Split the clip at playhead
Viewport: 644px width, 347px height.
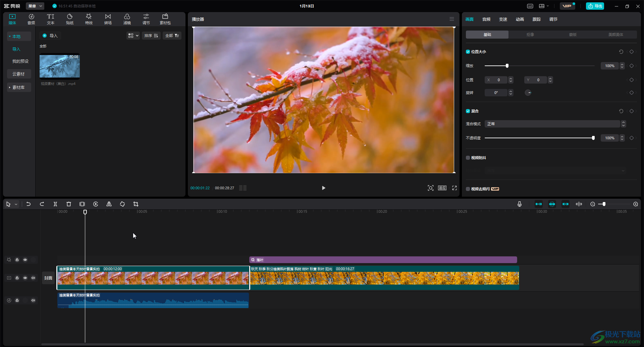55,204
